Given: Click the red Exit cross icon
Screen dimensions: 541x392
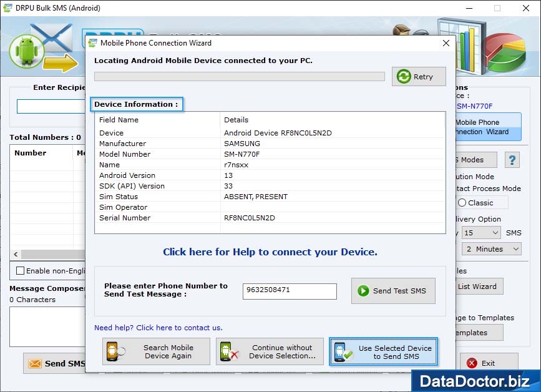Looking at the screenshot, I should tap(472, 363).
